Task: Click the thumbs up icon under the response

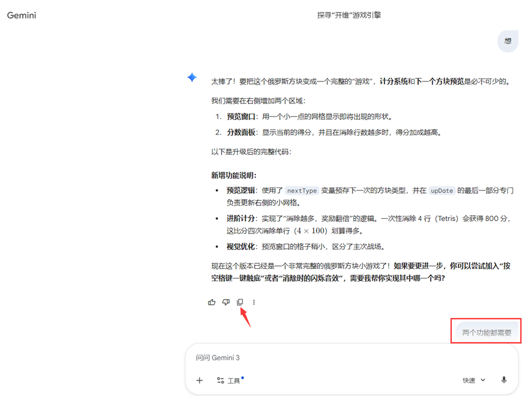Action: (212, 302)
